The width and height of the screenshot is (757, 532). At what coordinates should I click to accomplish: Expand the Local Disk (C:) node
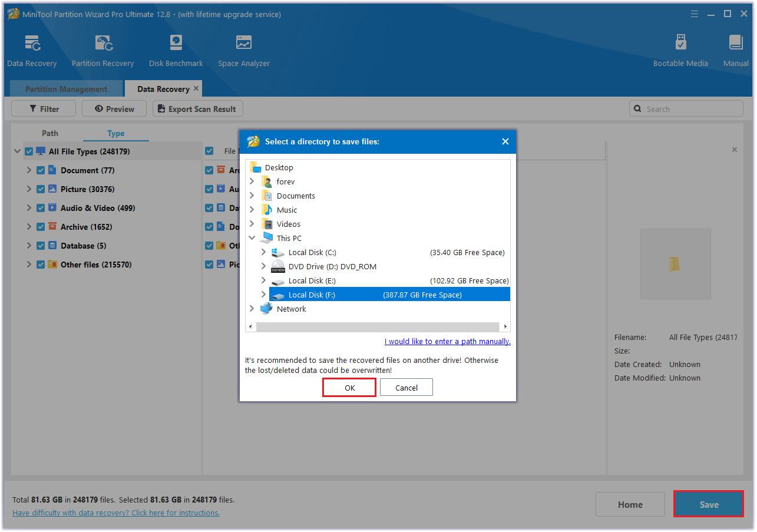point(263,252)
